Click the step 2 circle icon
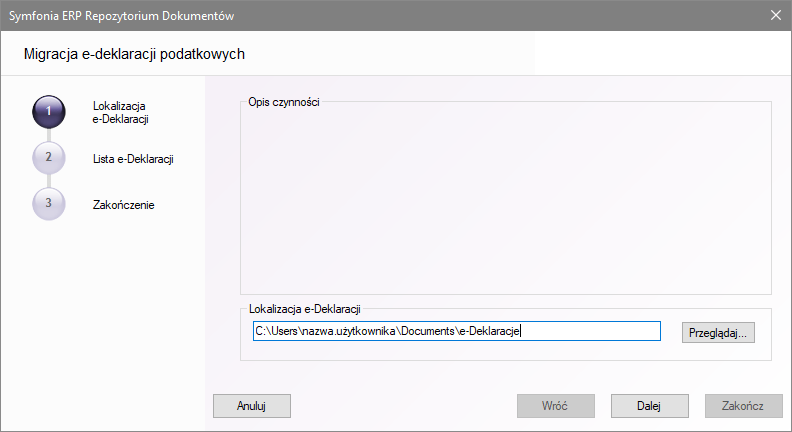792x432 pixels. pos(48,158)
